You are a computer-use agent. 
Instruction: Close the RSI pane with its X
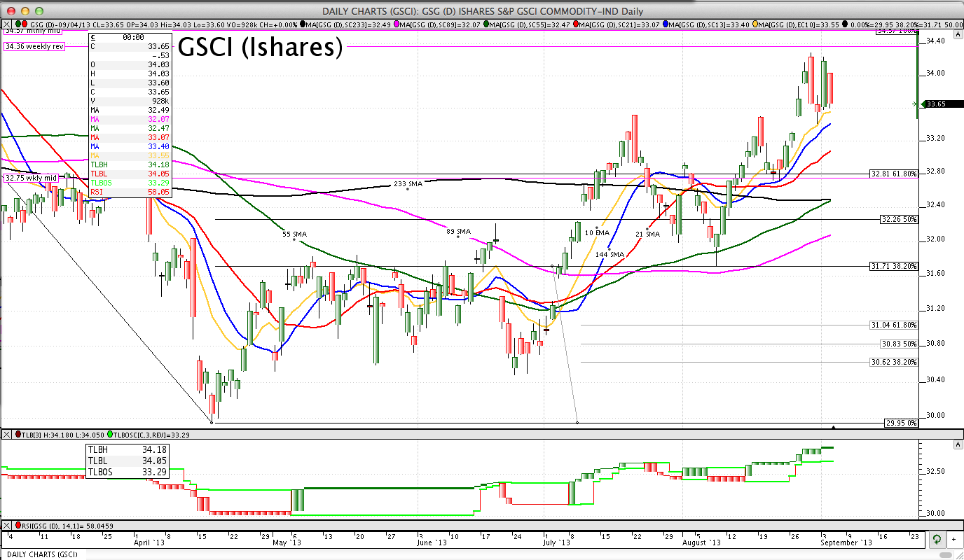[6, 525]
